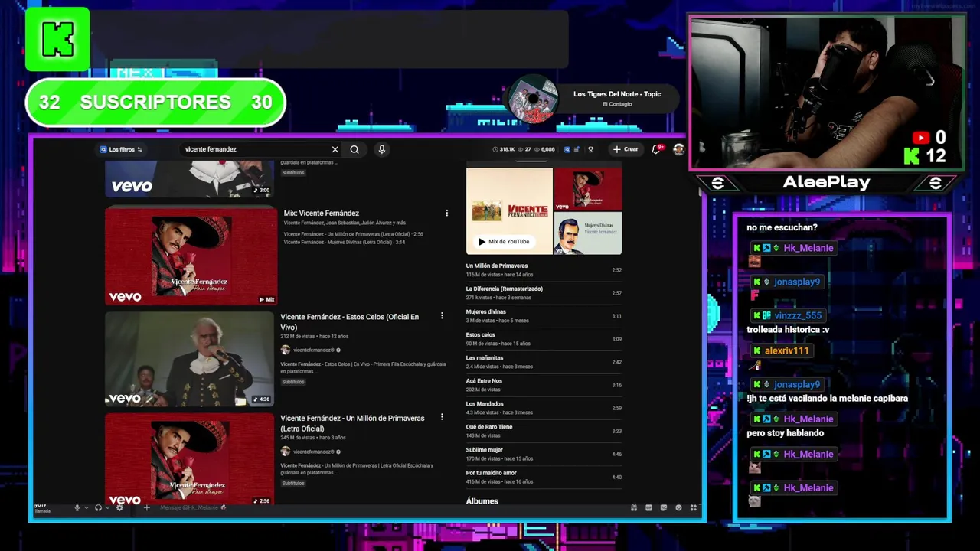980x551 pixels.
Task: Open options for Un Millón de Primaveras video
Action: tap(442, 417)
